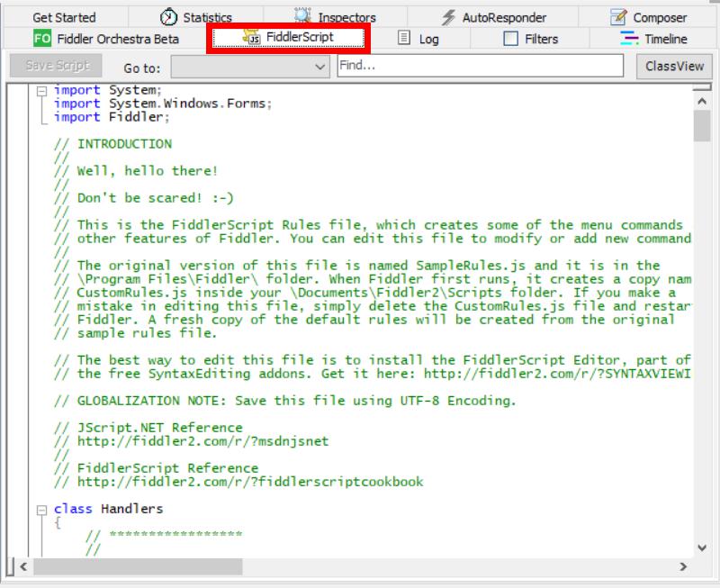This screenshot has width=720, height=588.
Task: Click the vertical scrollbar down arrow
Action: tap(702, 546)
